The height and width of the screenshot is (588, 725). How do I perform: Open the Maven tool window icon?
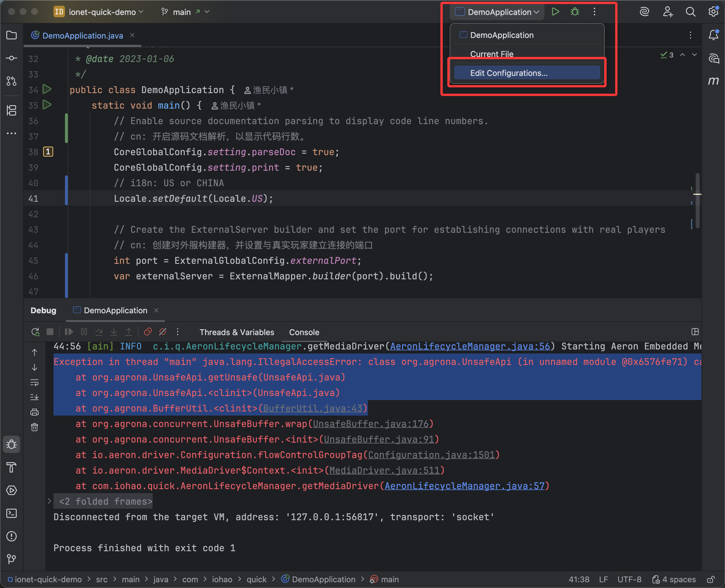pos(714,80)
